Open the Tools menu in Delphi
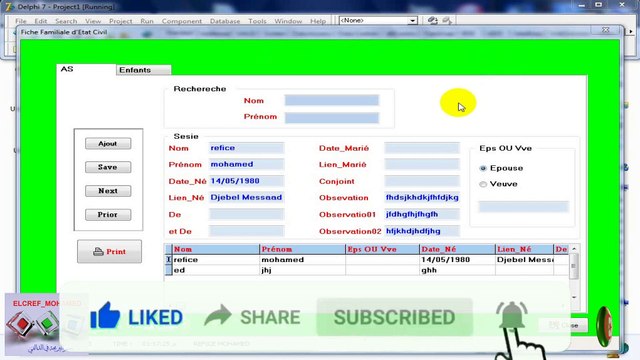The width and height of the screenshot is (640, 360). click(x=257, y=21)
